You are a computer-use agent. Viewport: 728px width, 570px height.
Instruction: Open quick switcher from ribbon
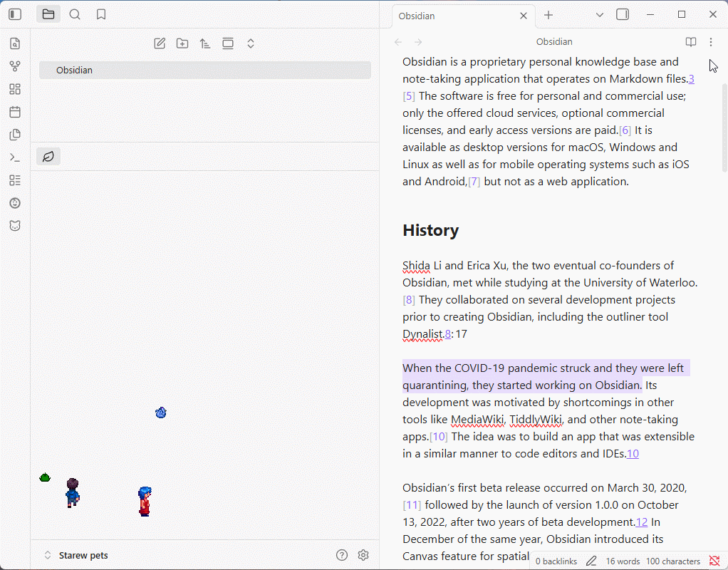[x=15, y=43]
